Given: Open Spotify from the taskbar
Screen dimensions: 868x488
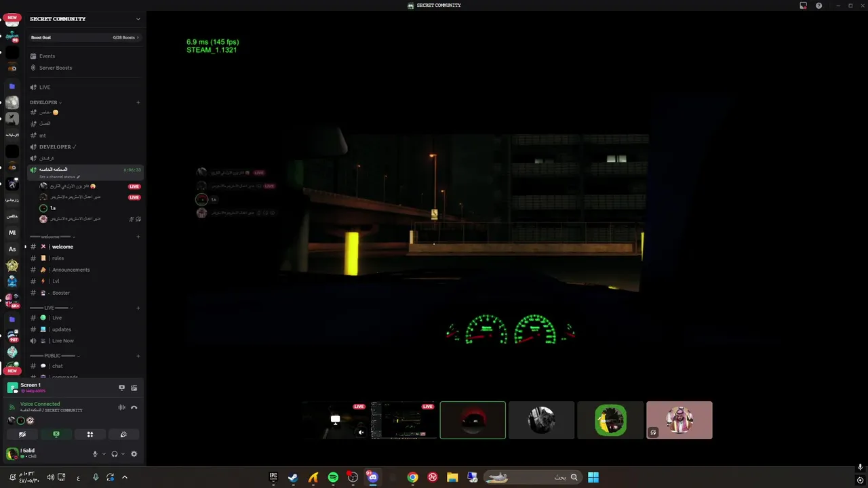Looking at the screenshot, I should point(333,477).
